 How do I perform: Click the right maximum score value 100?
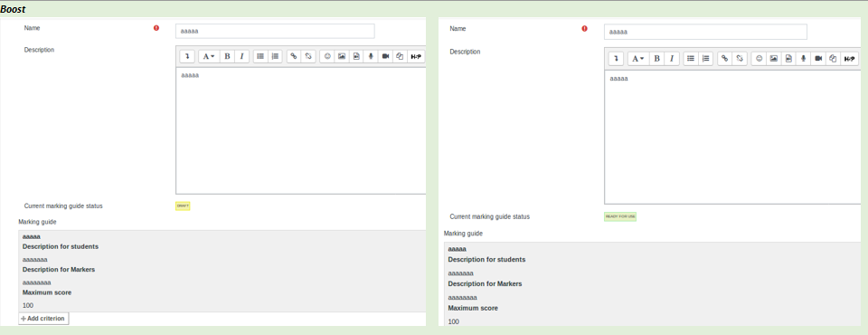(x=453, y=321)
